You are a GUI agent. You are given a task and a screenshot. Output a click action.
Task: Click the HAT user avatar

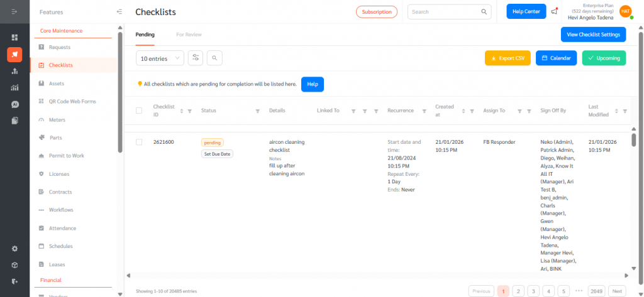(625, 11)
